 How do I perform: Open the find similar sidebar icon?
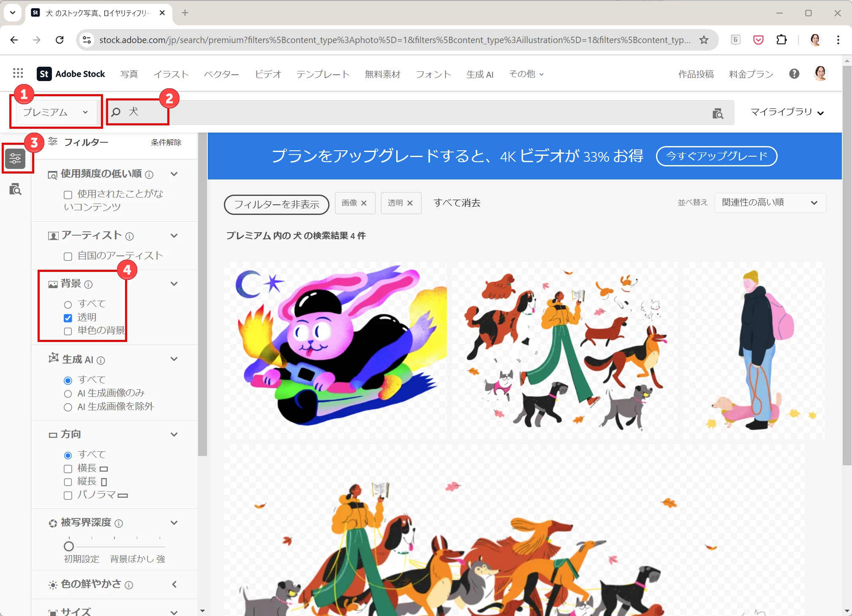tap(16, 189)
